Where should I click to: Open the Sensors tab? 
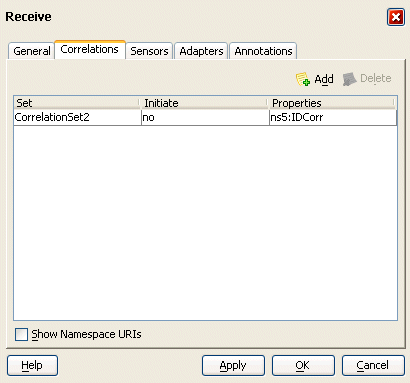(149, 51)
